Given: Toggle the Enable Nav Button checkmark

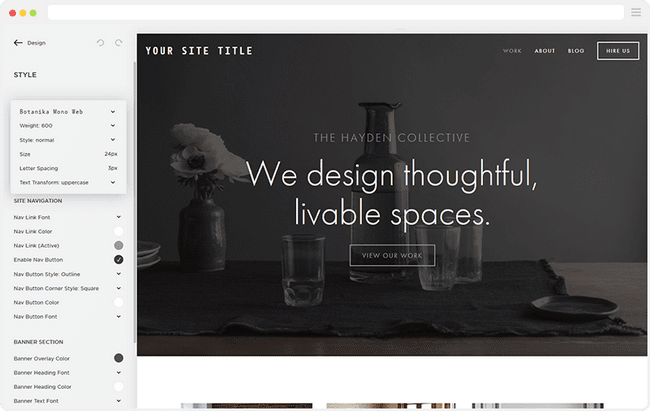Looking at the screenshot, I should [119, 260].
